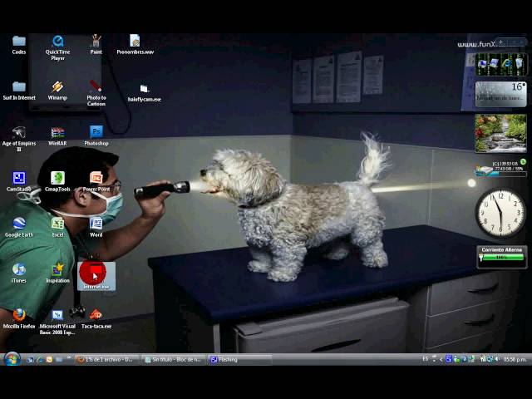Open the volume speaker tray icon

pyautogui.click(x=497, y=359)
